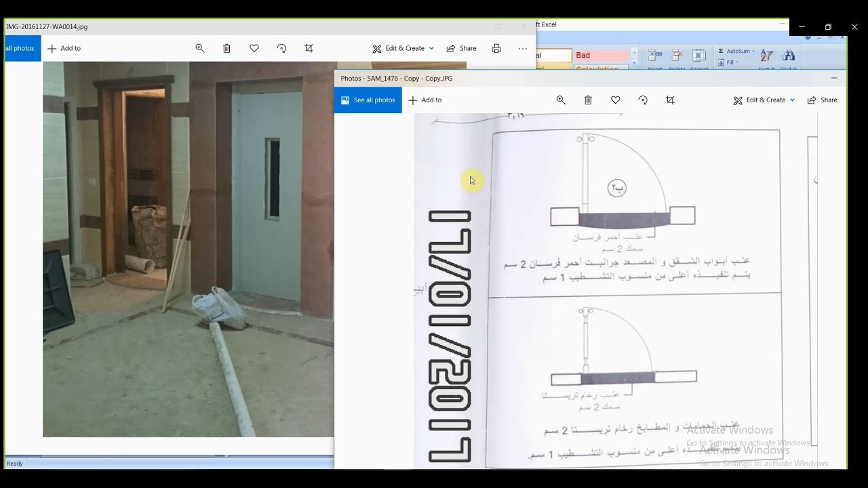Click Add to in IMG-20161127 window
The width and height of the screenshot is (868, 488).
coord(64,48)
